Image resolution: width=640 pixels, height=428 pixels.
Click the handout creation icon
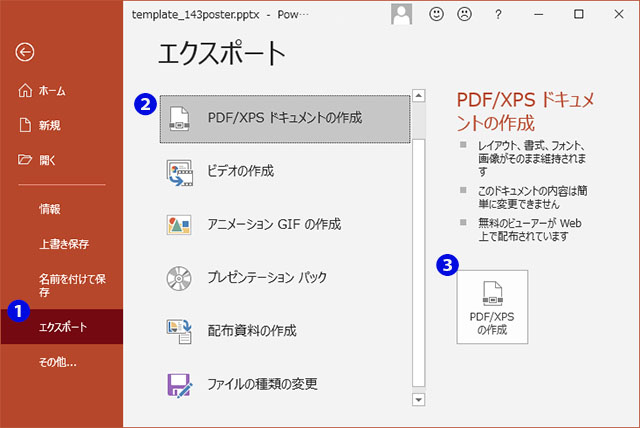pos(179,331)
